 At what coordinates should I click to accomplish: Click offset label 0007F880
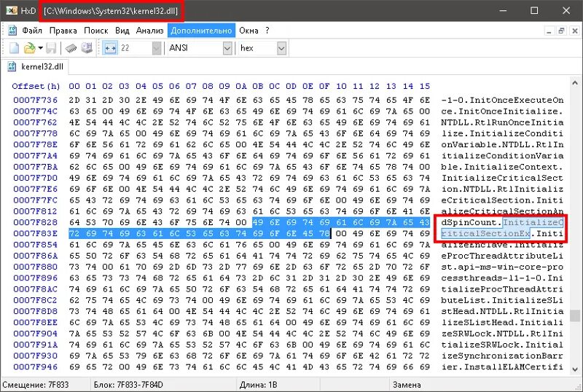tap(35, 267)
